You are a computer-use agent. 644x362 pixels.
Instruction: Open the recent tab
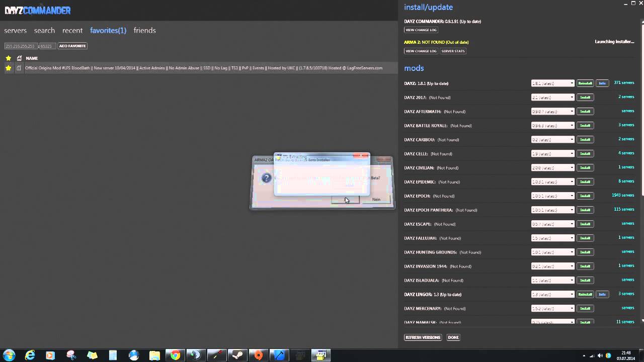coord(72,31)
